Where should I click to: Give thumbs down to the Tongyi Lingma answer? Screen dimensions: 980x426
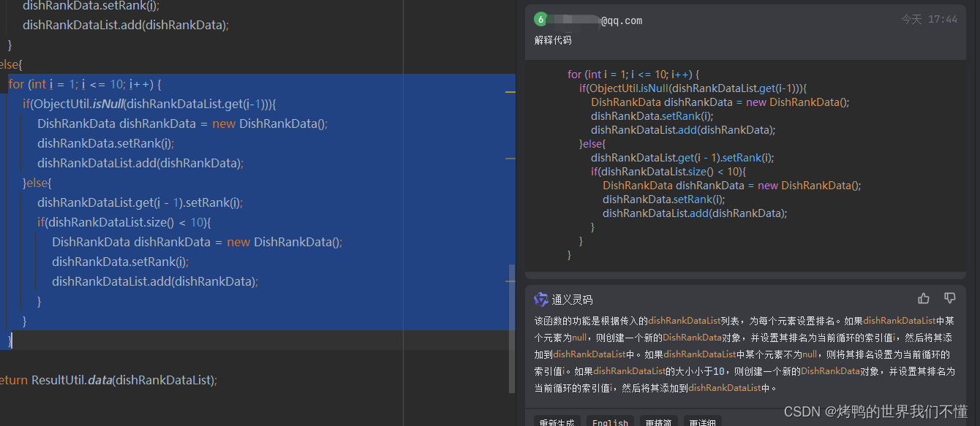(x=950, y=298)
